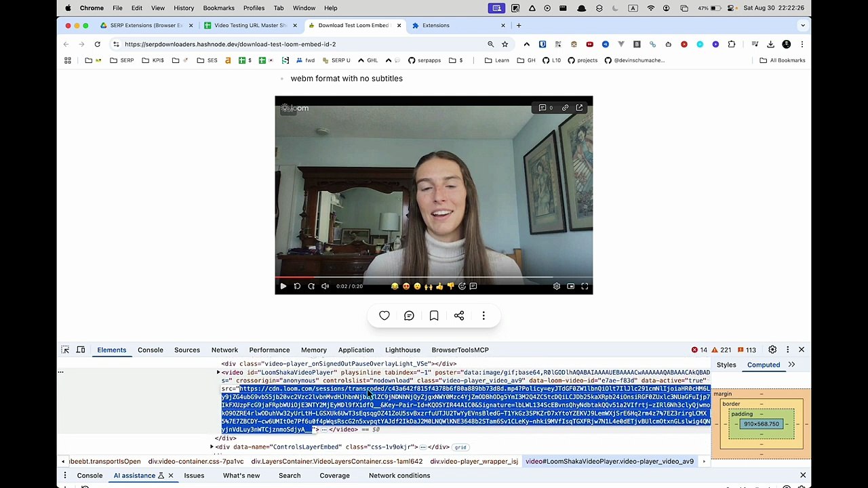Open All Bookmarks folder
The image size is (868, 488).
783,60
